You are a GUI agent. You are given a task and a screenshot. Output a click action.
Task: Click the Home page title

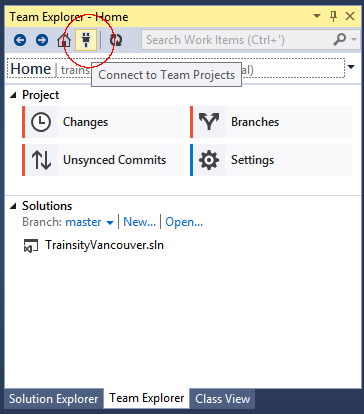[31, 69]
